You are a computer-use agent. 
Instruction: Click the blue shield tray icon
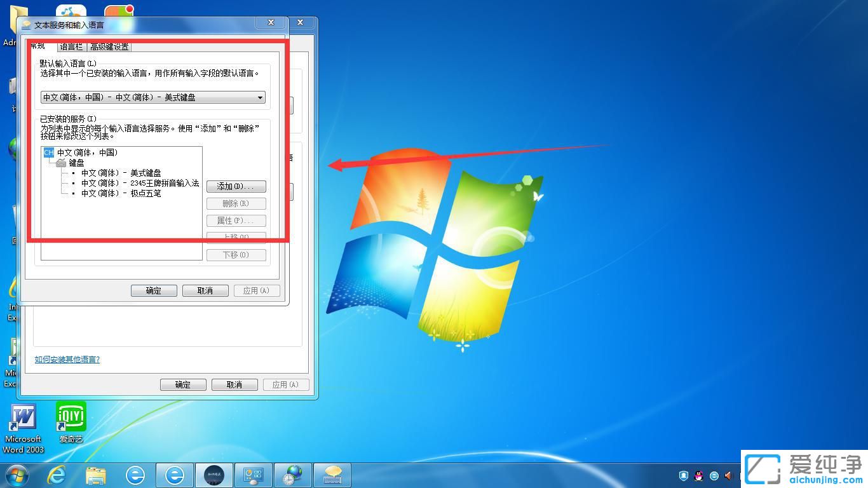684,475
